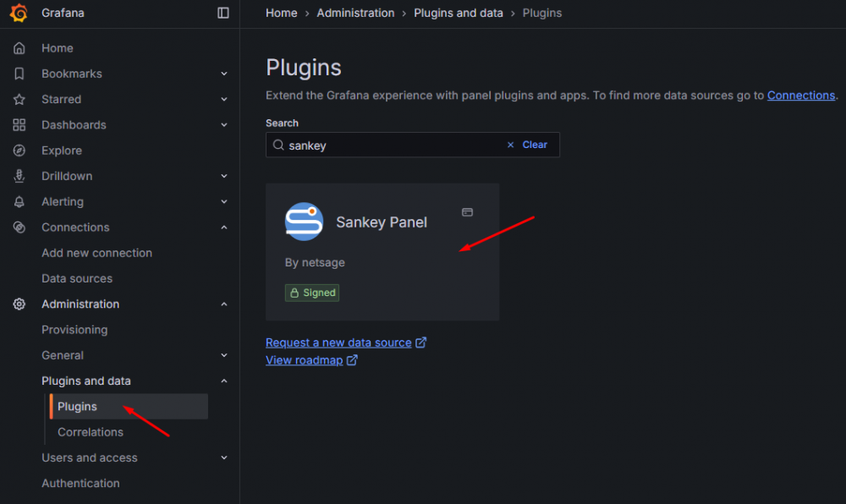Click the Administration gear icon
The width and height of the screenshot is (846, 504).
(19, 304)
